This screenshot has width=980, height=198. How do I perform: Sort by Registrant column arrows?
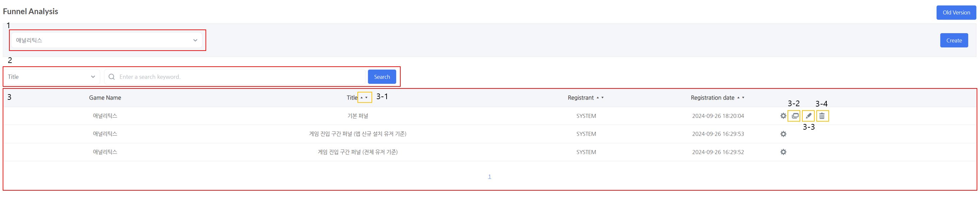[x=600, y=97]
